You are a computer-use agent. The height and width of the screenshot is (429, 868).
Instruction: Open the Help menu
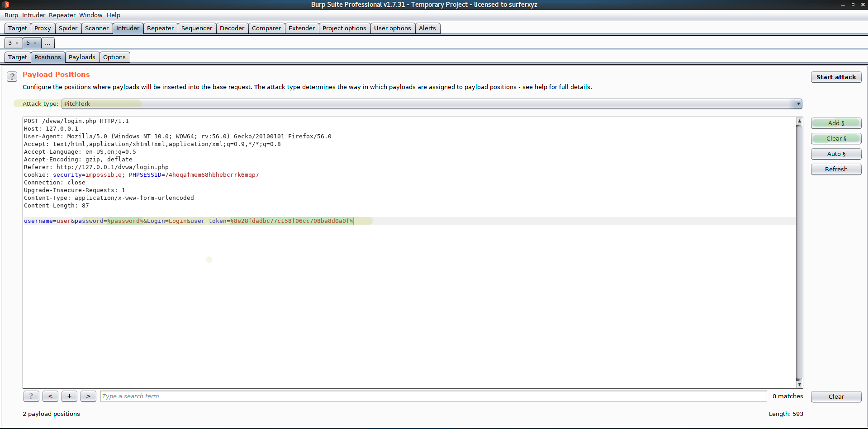[114, 15]
